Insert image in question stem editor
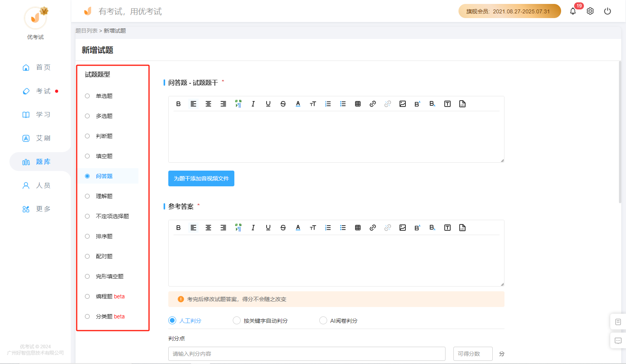The image size is (626, 364). click(x=403, y=104)
